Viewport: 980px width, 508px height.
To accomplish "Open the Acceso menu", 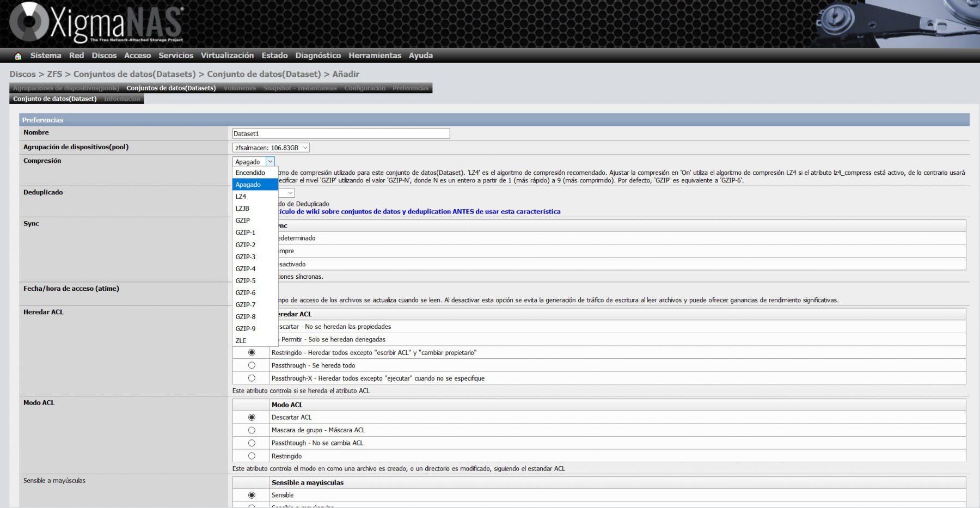I will pos(137,56).
